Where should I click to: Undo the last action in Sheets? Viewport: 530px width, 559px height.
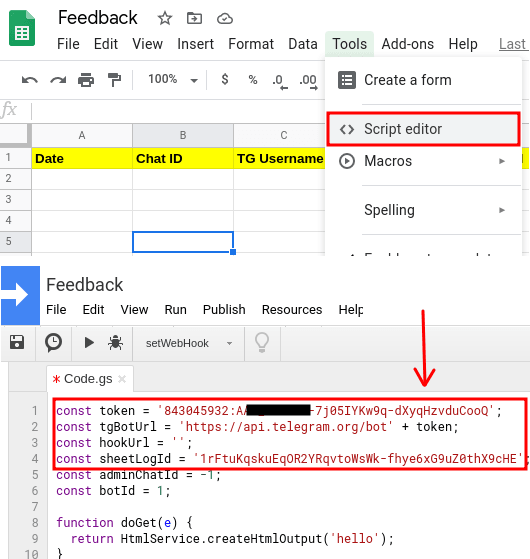pyautogui.click(x=30, y=80)
